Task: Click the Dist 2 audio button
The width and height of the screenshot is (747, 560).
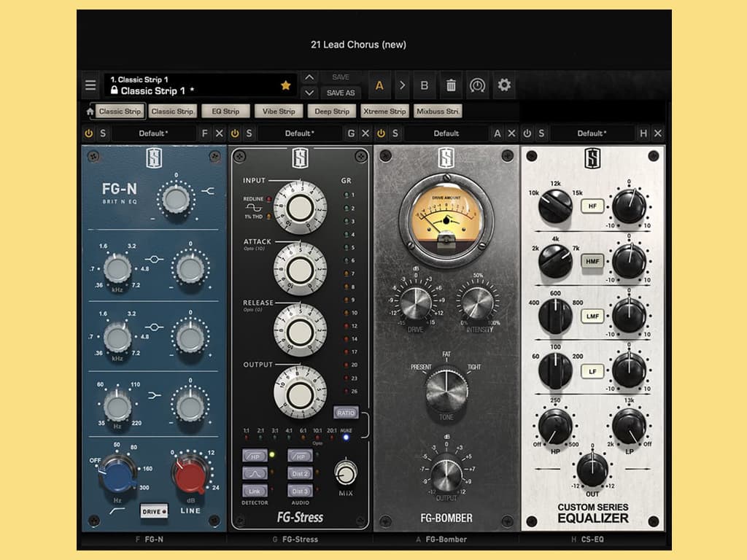Action: pyautogui.click(x=300, y=473)
